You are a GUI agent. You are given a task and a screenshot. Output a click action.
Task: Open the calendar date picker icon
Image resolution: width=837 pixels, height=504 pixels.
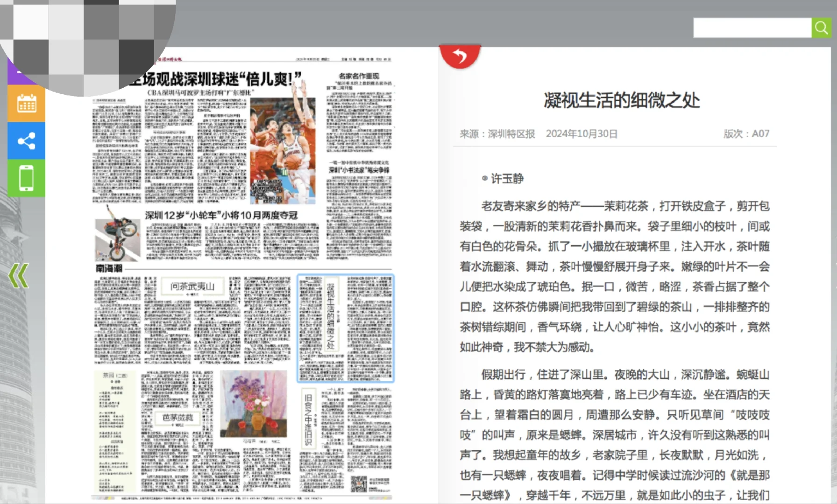pos(26,103)
